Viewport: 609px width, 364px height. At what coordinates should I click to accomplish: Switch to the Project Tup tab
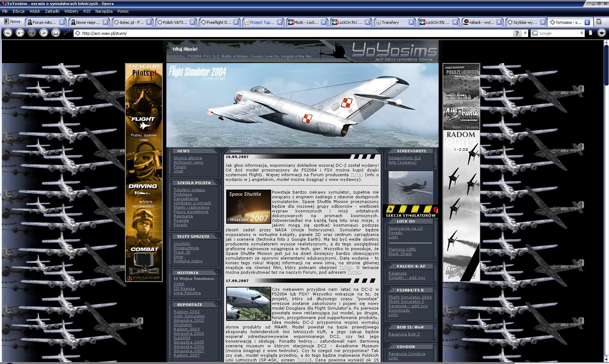coord(261,22)
